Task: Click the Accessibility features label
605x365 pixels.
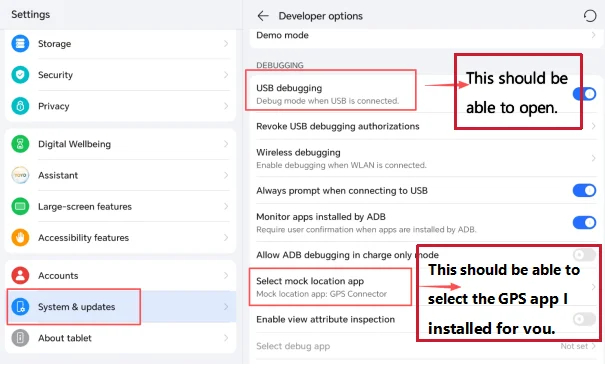Action: click(x=83, y=238)
